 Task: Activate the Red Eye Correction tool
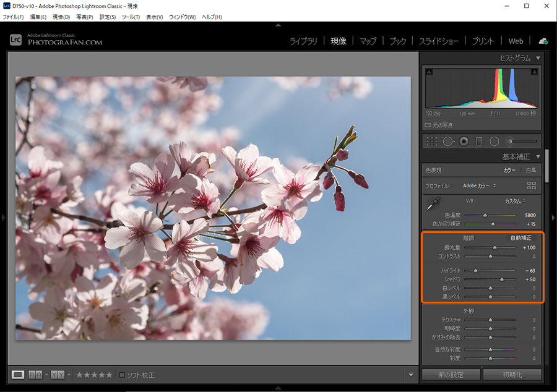[464, 141]
